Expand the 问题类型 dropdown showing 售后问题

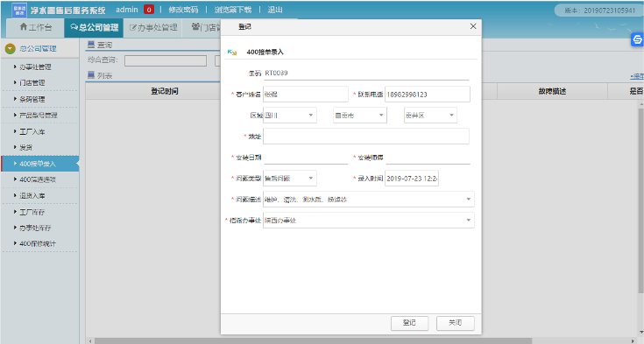290,179
